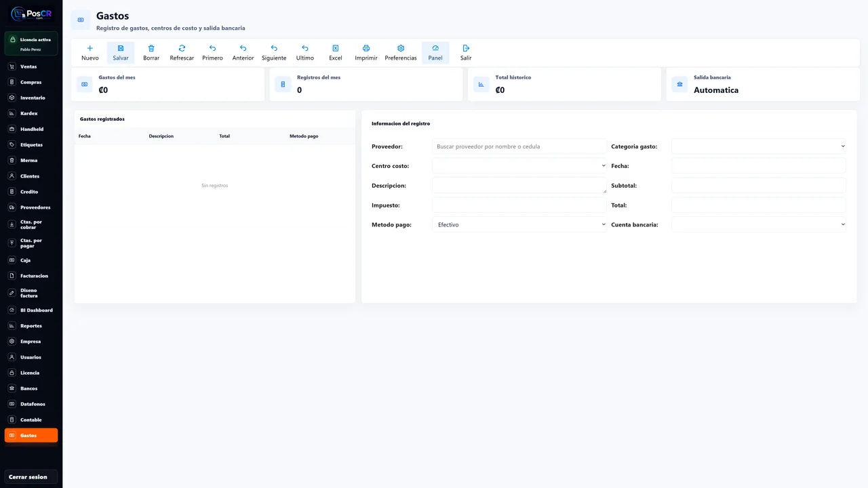
Task: Print with the Imprimir button
Action: coord(366,53)
